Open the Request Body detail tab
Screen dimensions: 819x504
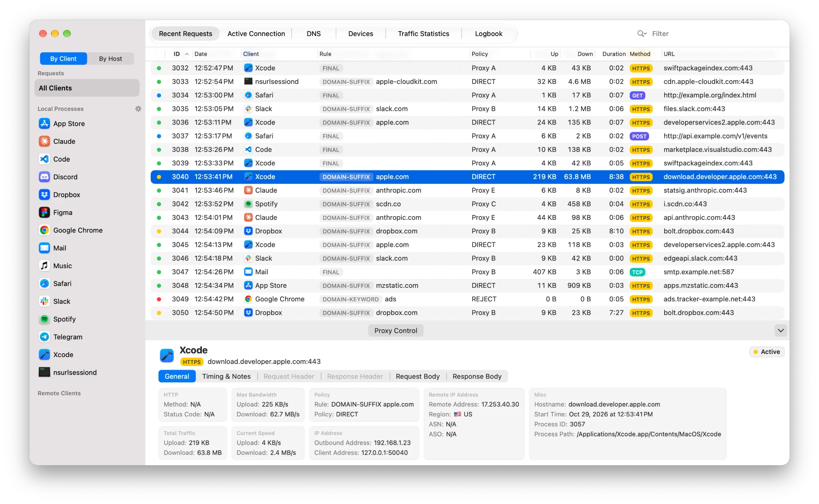[x=418, y=376]
